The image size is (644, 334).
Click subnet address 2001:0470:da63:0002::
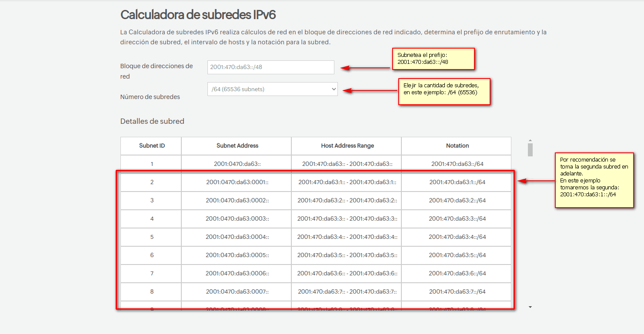click(237, 201)
